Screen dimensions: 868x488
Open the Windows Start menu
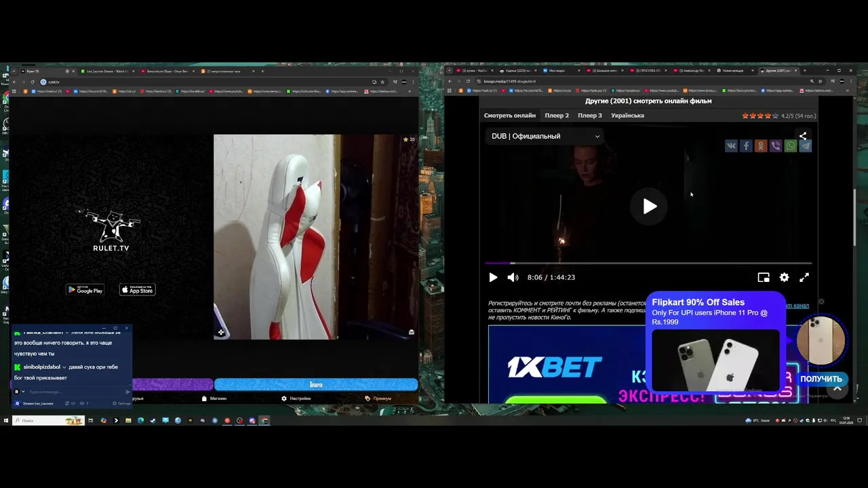(5, 420)
